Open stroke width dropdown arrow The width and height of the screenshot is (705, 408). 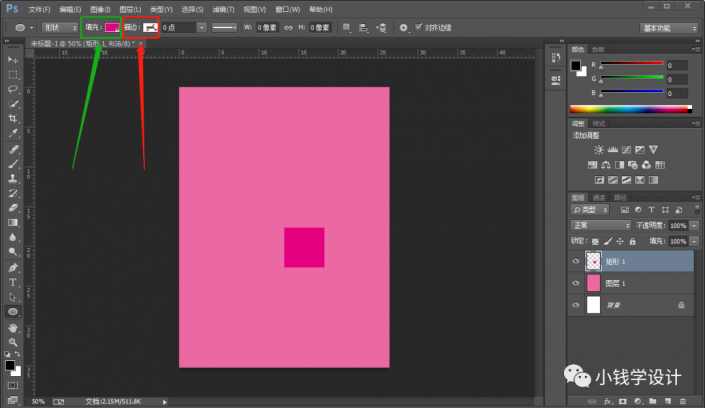(202, 28)
